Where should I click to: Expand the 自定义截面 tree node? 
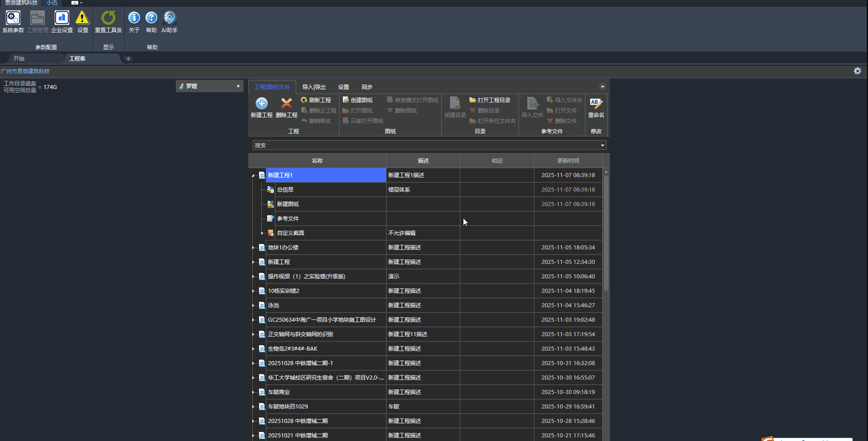click(262, 233)
